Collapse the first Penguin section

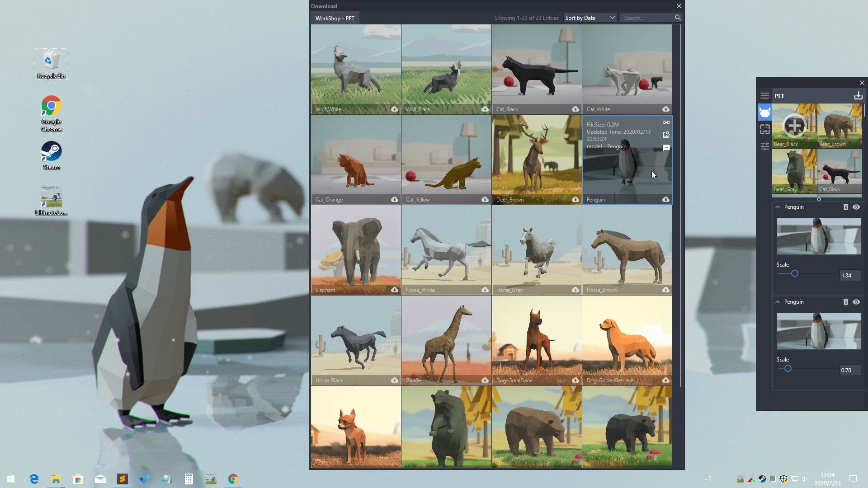778,207
